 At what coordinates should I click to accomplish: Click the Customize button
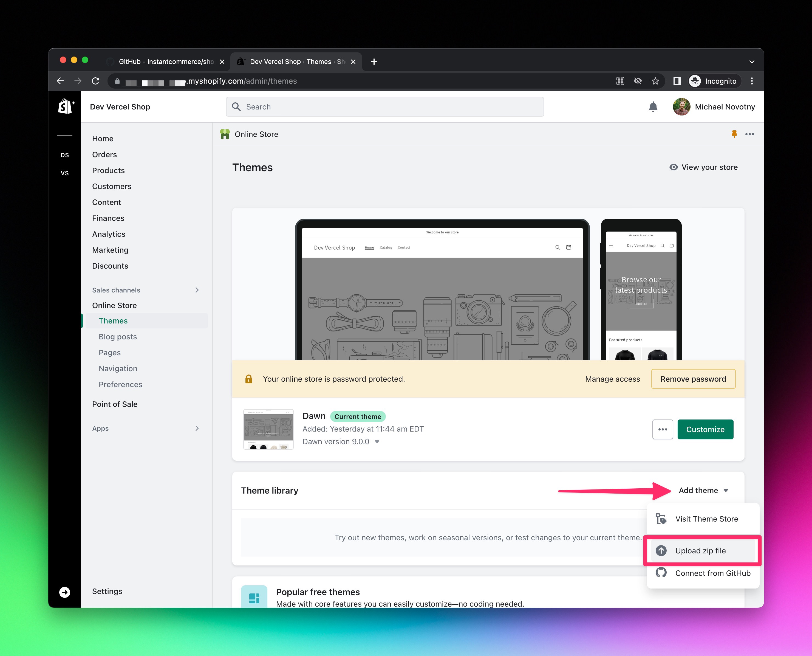point(706,429)
